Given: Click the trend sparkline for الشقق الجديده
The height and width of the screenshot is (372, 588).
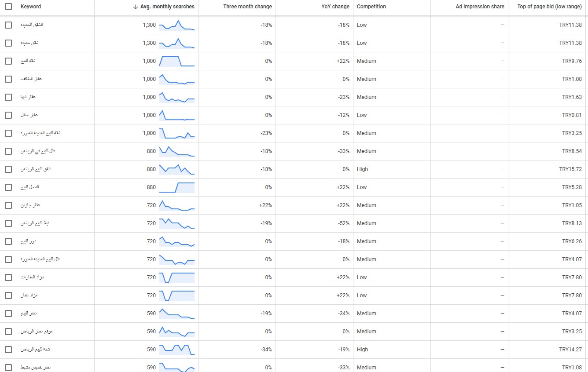Looking at the screenshot, I should pos(178,25).
